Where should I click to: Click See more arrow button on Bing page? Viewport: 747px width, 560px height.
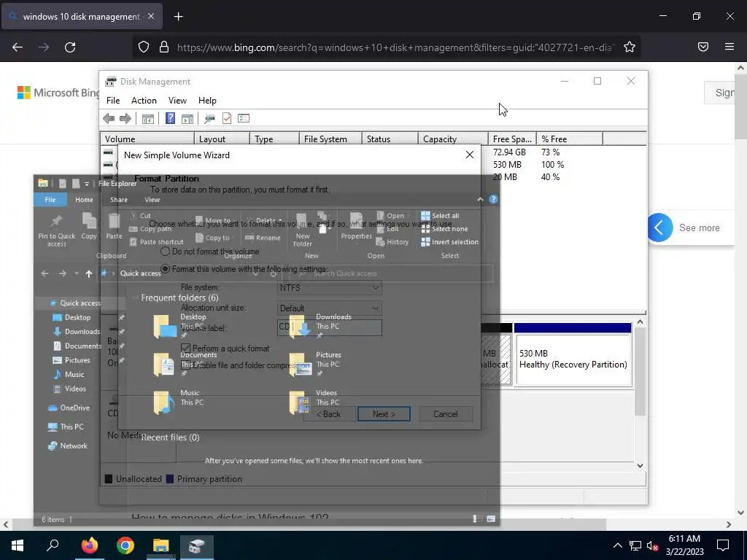659,227
